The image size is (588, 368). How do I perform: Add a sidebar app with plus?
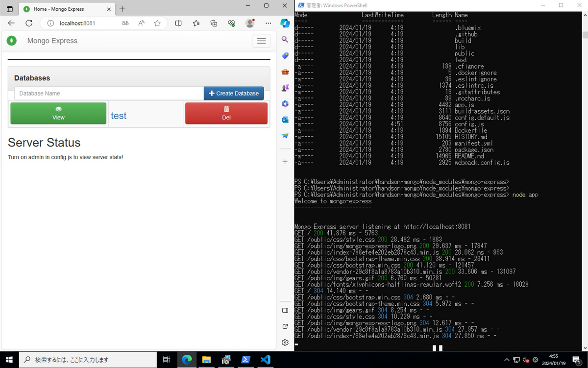coord(285,162)
